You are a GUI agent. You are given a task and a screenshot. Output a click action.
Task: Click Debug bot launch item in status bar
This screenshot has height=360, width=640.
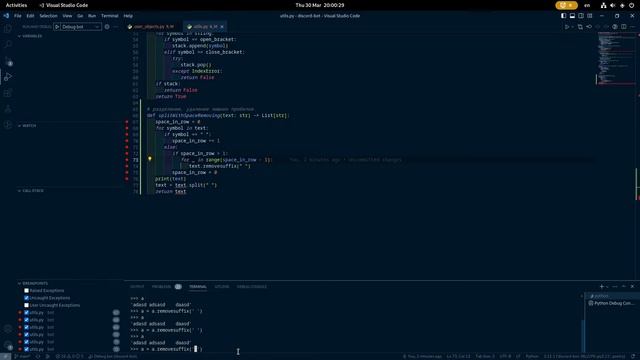[x=113, y=356]
